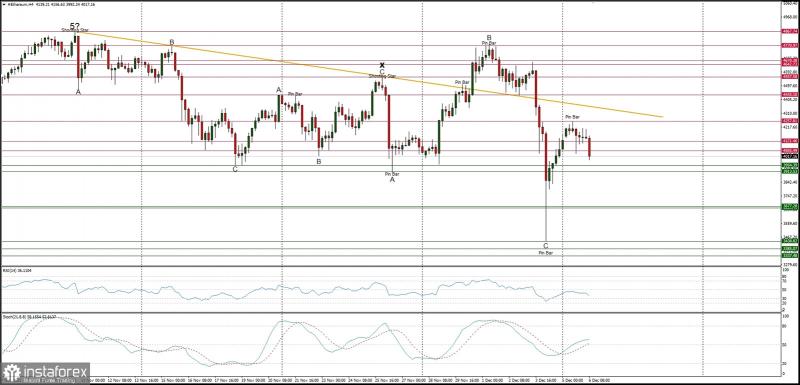Select the 'Shooting Star' label under 5?

coord(75,30)
